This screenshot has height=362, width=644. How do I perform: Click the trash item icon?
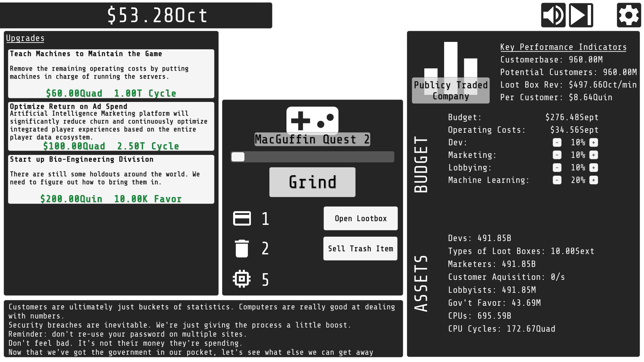(241, 248)
